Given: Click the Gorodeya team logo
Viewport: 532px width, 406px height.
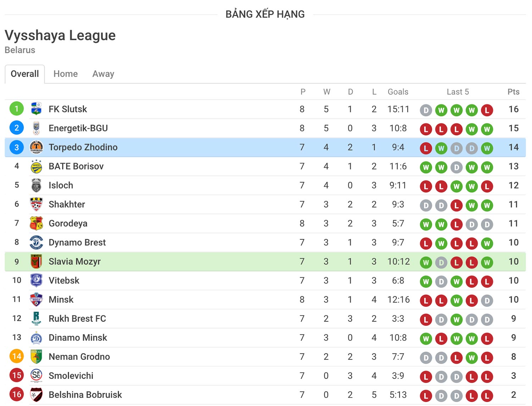Looking at the screenshot, I should click(x=36, y=223).
